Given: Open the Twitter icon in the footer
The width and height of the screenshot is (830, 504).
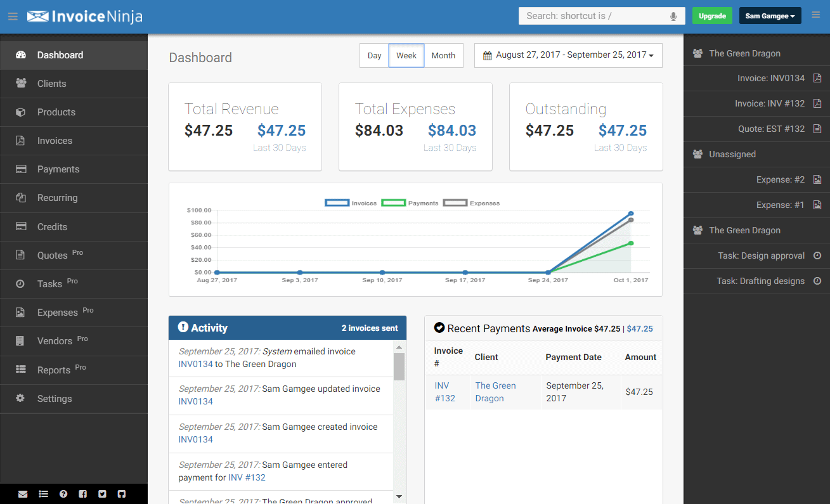Looking at the screenshot, I should click(102, 494).
